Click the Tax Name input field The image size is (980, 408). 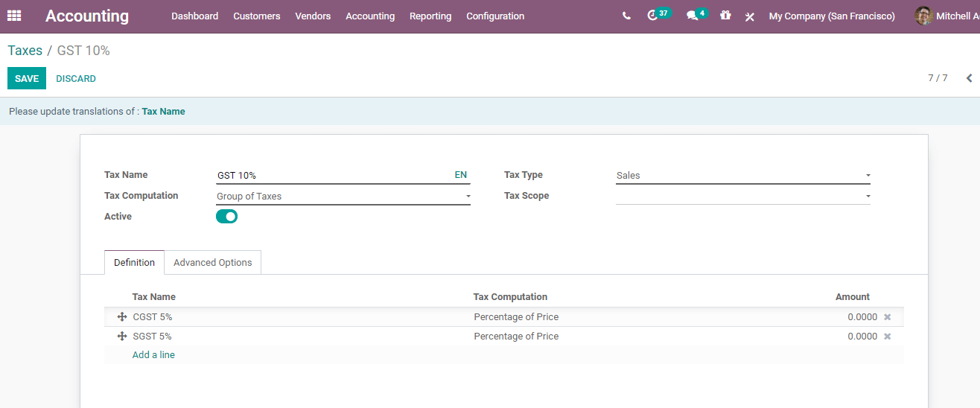click(334, 176)
